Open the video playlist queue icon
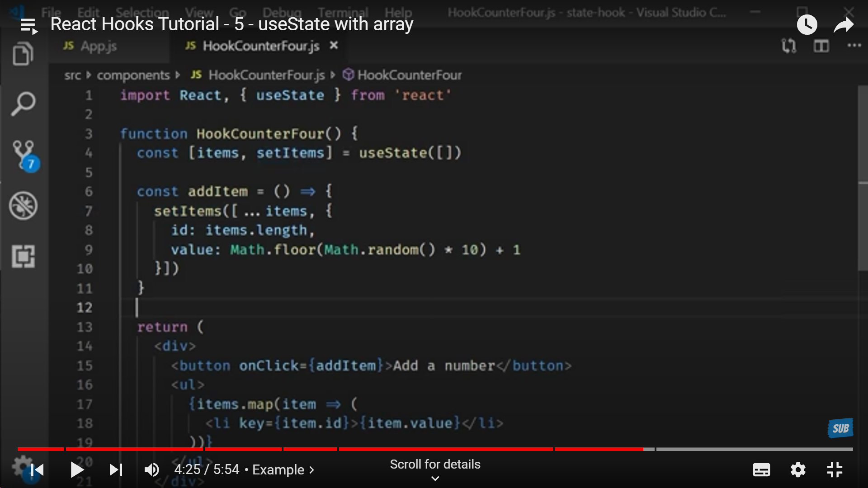Image resolution: width=868 pixels, height=488 pixels. pyautogui.click(x=28, y=26)
